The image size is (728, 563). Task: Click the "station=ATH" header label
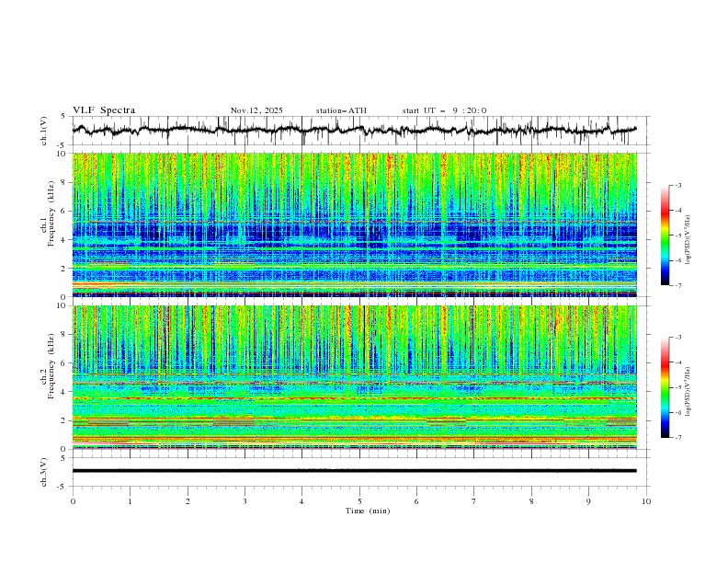pyautogui.click(x=341, y=110)
